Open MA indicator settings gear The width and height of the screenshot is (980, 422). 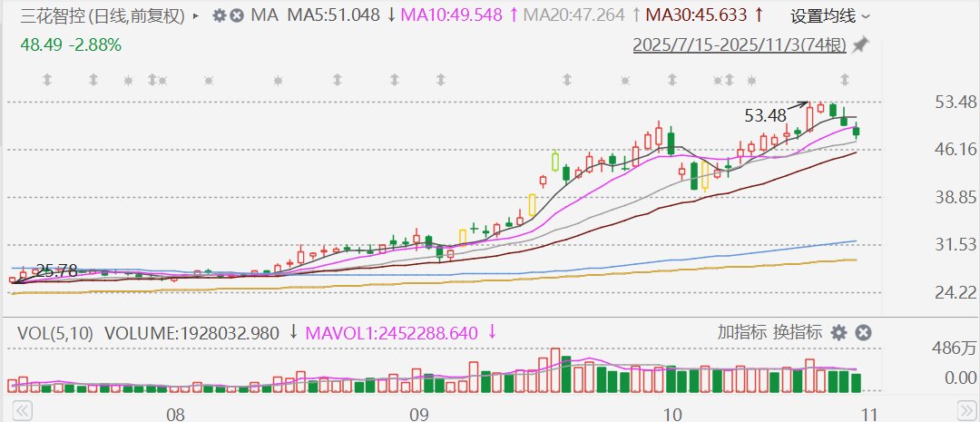[x=220, y=16]
